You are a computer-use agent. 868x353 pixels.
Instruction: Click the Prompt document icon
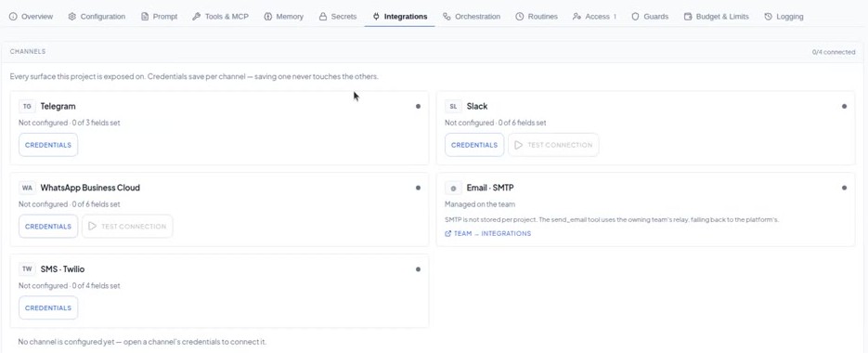click(x=145, y=17)
